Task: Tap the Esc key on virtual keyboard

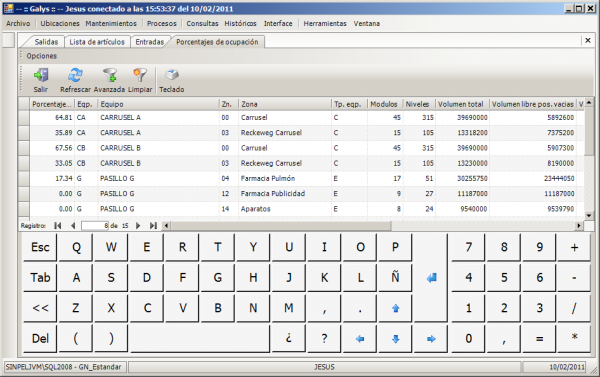Action: click(40, 247)
